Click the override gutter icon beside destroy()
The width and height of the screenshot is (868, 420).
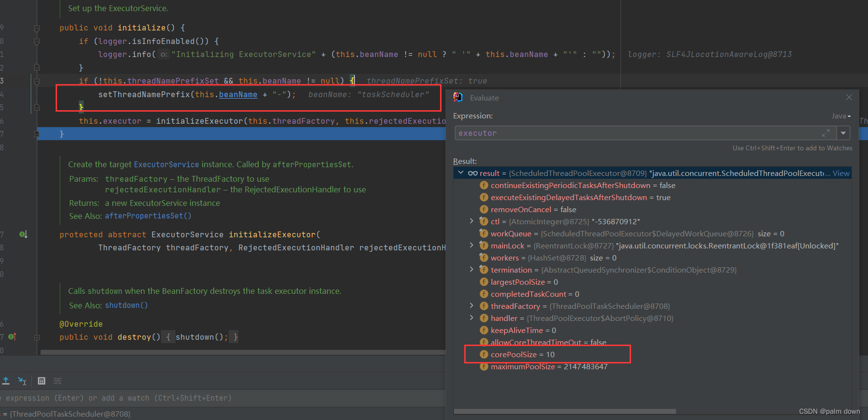click(x=12, y=336)
